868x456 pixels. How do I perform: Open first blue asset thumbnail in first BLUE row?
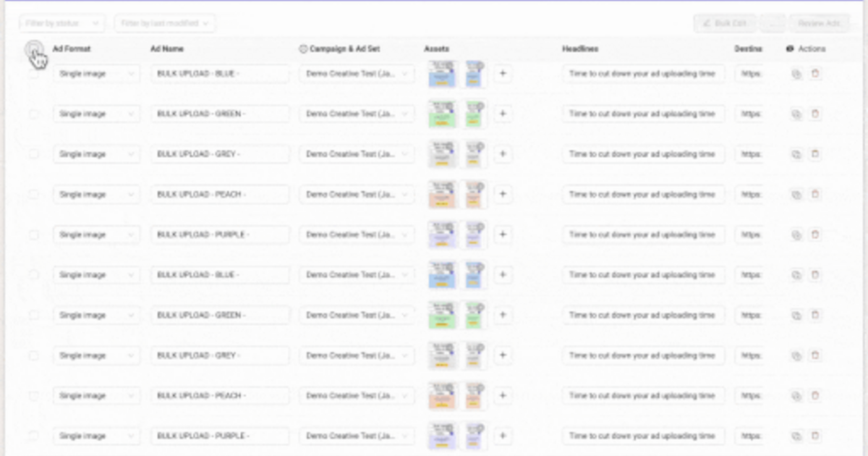click(x=442, y=74)
